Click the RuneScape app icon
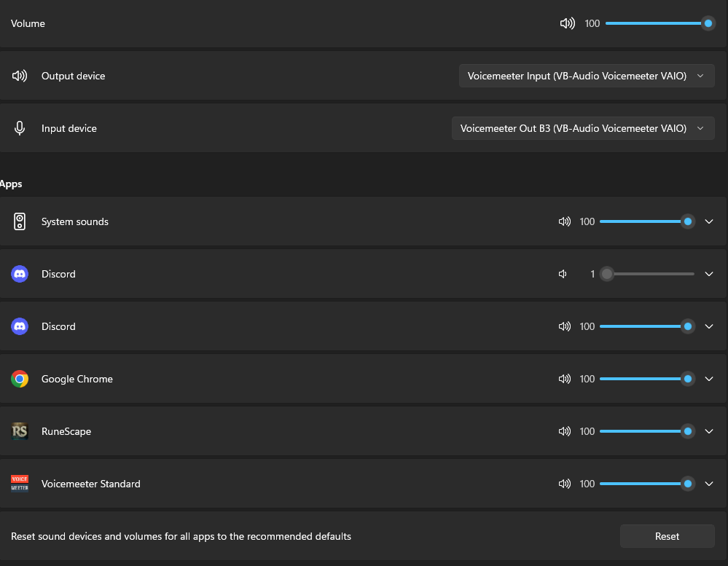Viewport: 728px width, 566px height. click(20, 431)
